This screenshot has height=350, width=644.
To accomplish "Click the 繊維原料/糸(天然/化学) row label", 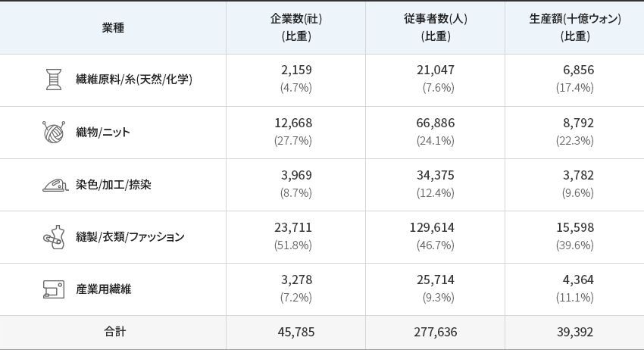I will 134,80.
